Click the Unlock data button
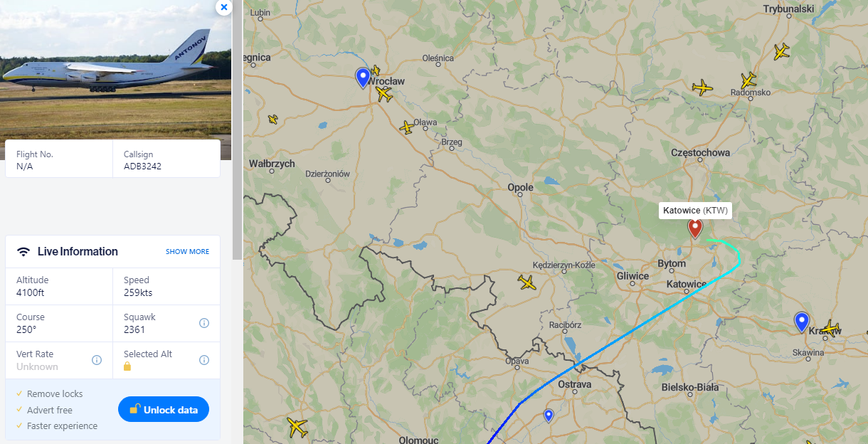This screenshot has height=444, width=868. (164, 409)
